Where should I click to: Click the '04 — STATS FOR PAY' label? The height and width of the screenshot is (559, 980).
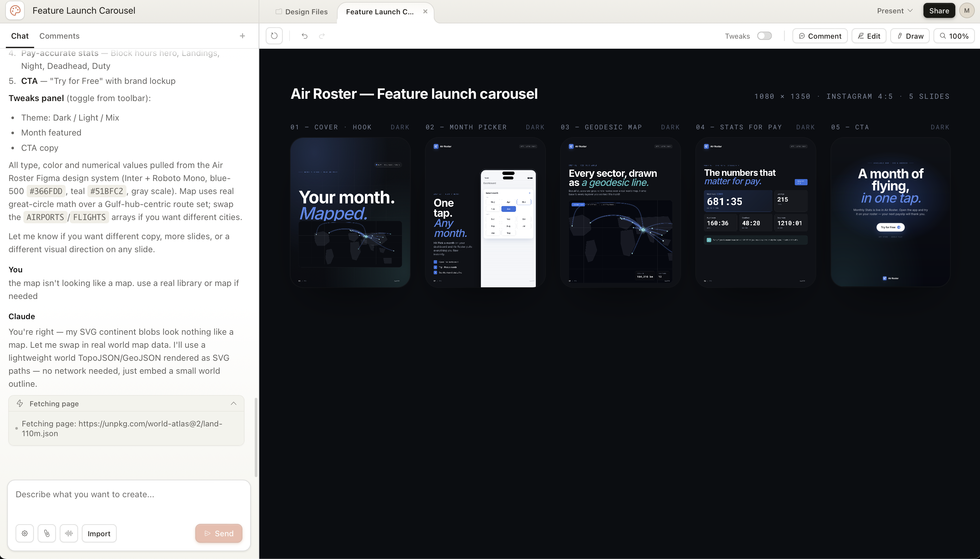tap(739, 127)
